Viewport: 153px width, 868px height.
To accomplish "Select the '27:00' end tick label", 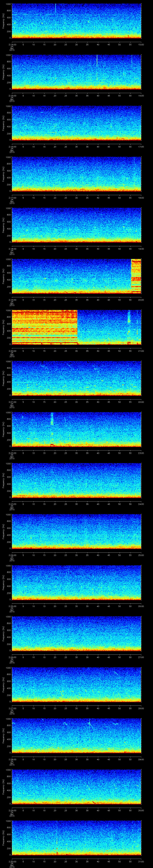I will pyautogui.click(x=141, y=657).
